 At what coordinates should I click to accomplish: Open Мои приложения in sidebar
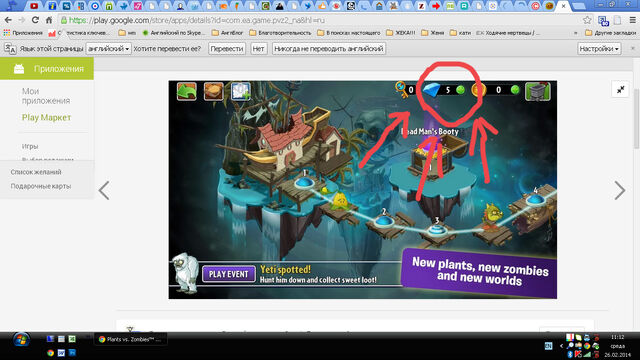coord(46,96)
